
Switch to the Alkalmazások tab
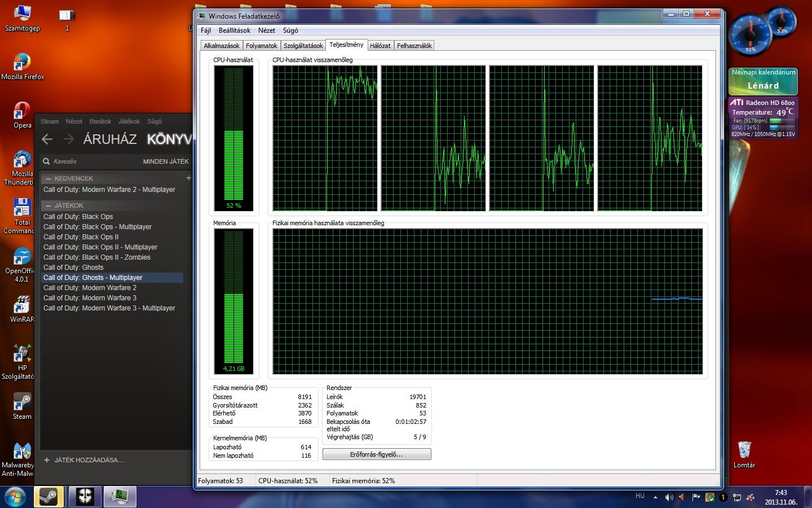pos(222,46)
